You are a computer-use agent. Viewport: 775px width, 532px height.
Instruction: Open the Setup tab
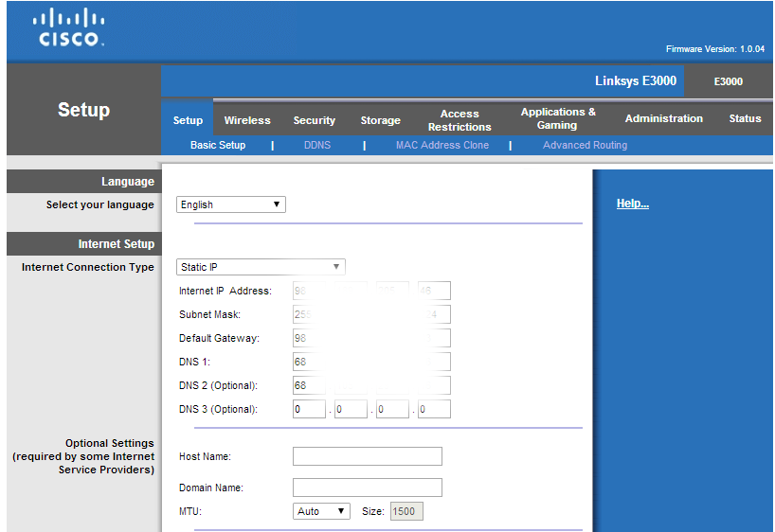(x=188, y=120)
